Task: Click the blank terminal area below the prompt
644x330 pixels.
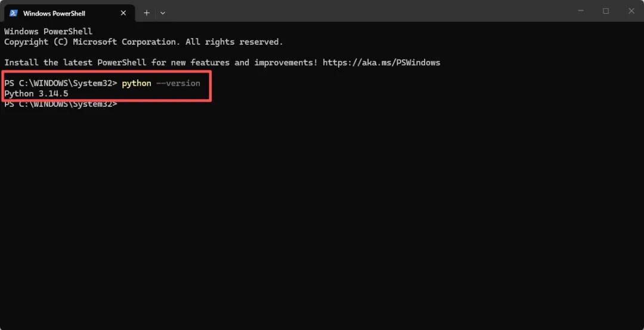Action: (x=322, y=218)
